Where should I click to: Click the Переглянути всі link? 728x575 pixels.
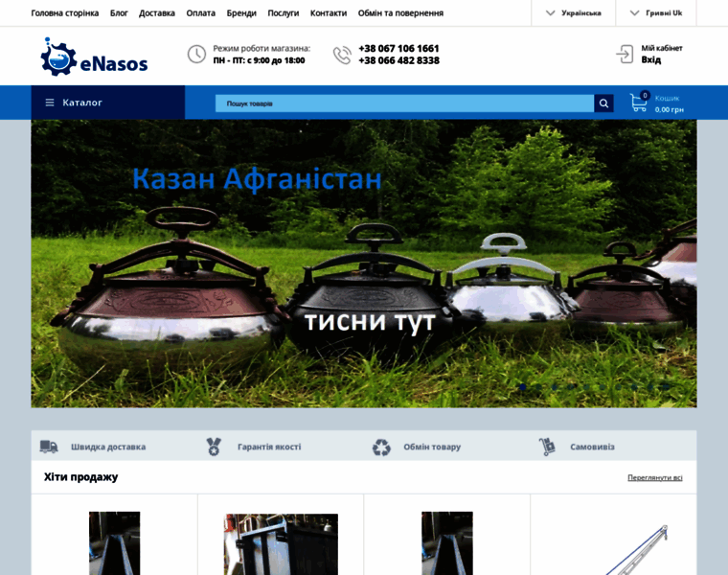[655, 477]
